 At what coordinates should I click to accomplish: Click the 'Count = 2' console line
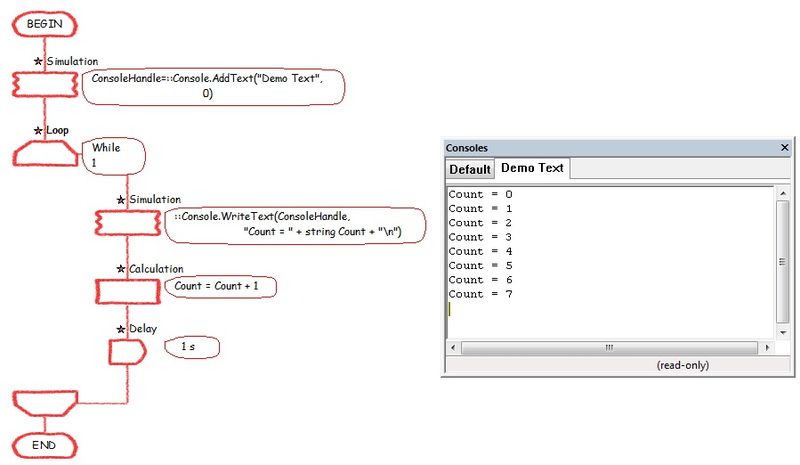[x=481, y=223]
